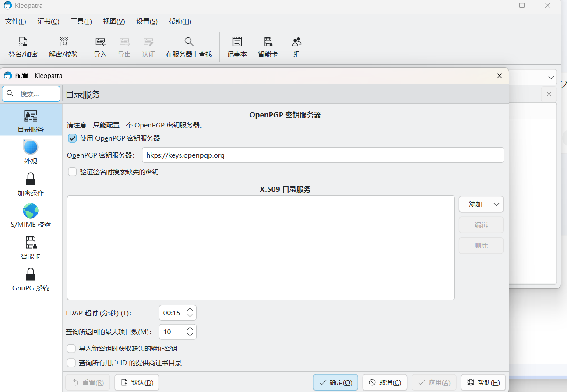Click the 搜索 field in config dialog
This screenshot has height=392, width=567.
coord(31,94)
